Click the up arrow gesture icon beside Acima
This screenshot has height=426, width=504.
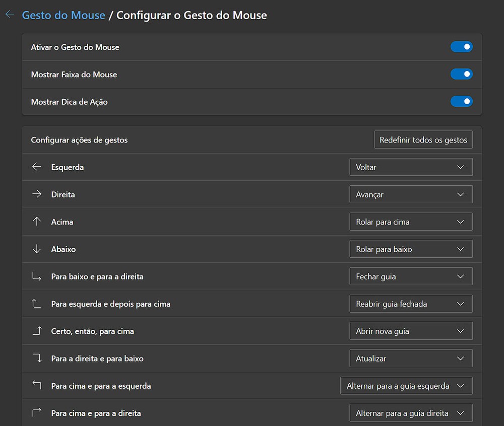(x=37, y=221)
